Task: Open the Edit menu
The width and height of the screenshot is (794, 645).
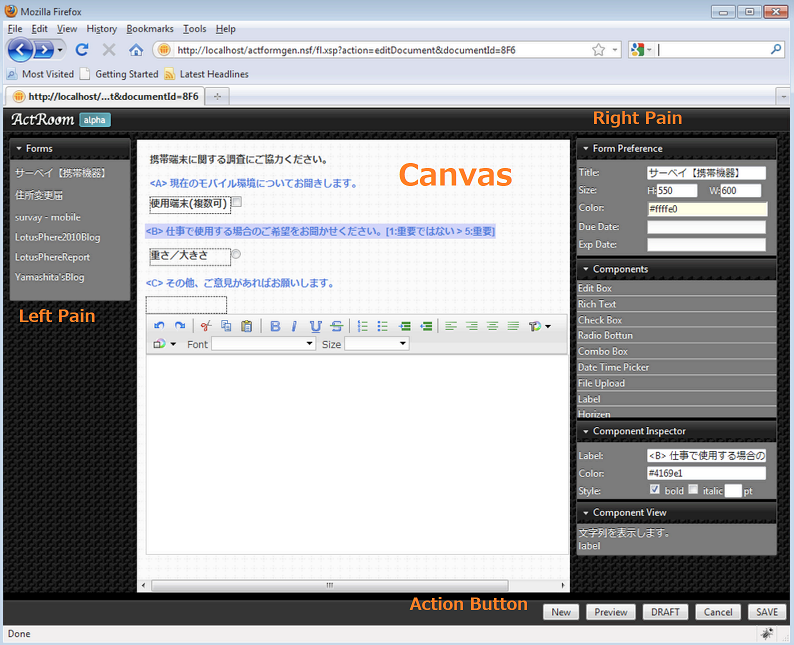Action: tap(39, 29)
